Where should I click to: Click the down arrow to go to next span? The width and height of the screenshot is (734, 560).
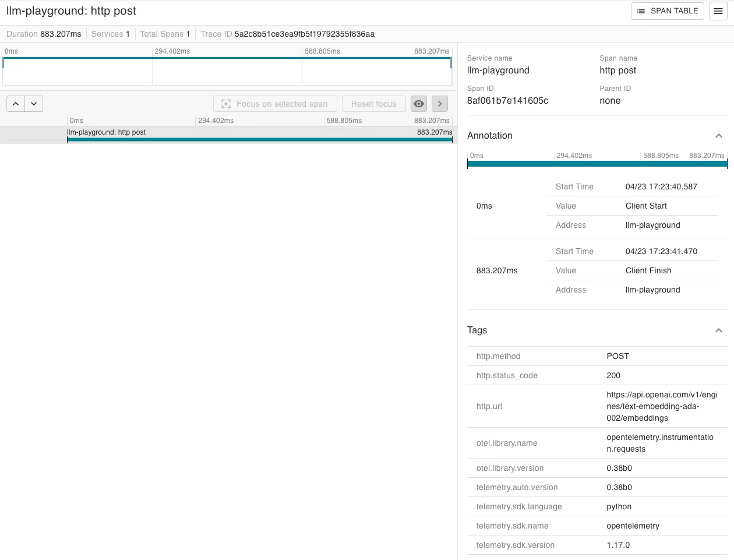tap(34, 103)
